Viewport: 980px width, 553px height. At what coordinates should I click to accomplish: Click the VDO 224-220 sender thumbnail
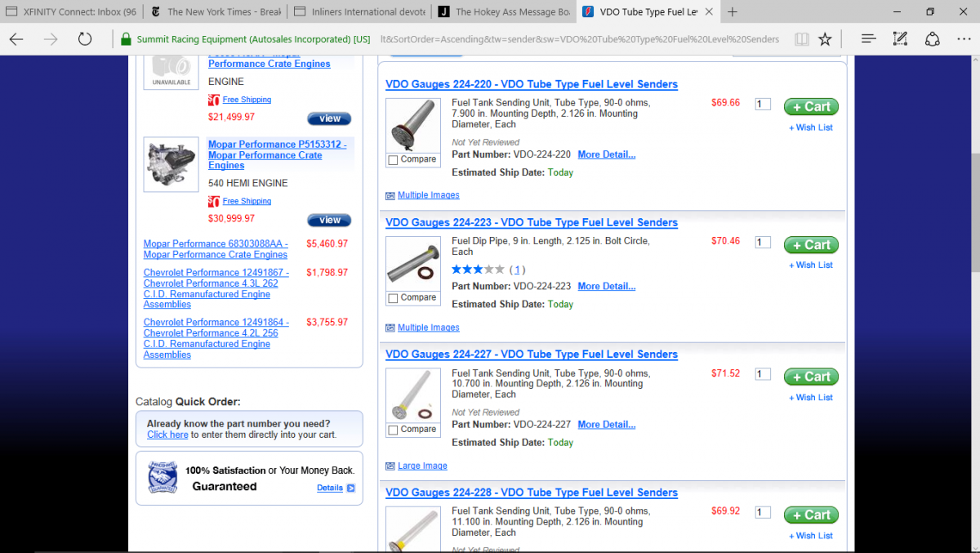coord(412,125)
